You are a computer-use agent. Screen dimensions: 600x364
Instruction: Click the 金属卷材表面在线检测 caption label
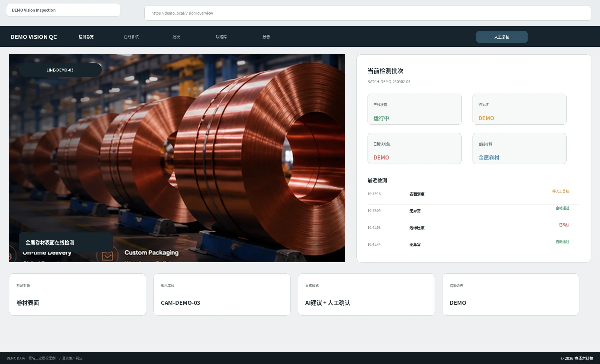pyautogui.click(x=66, y=242)
